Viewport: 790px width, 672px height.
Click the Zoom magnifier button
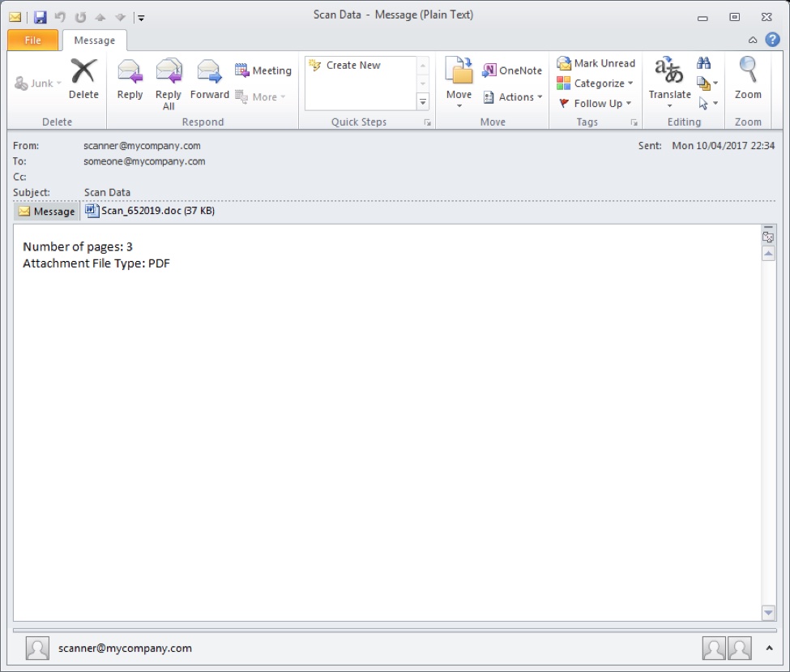pos(748,79)
